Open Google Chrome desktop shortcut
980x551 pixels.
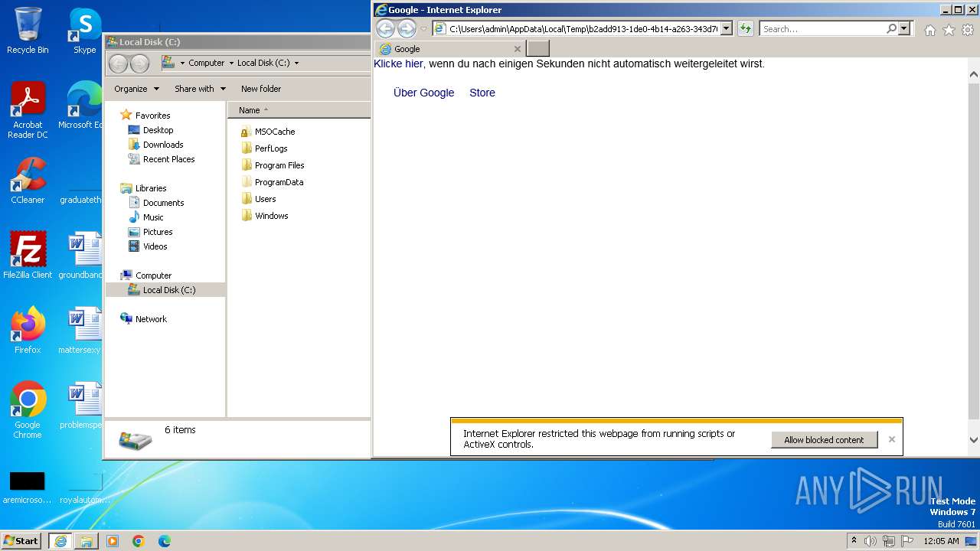click(x=28, y=409)
